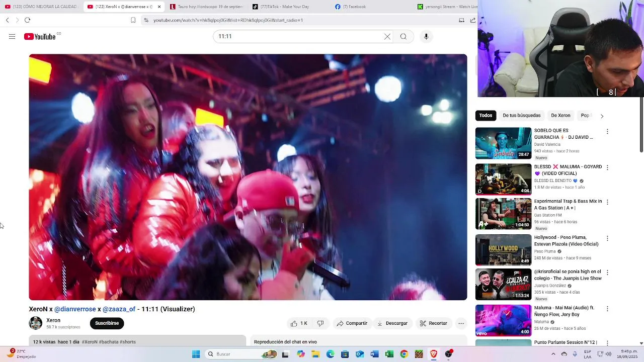This screenshot has height=362, width=644.
Task: Play Maluma Mai Mai thumbnail
Action: click(x=503, y=320)
